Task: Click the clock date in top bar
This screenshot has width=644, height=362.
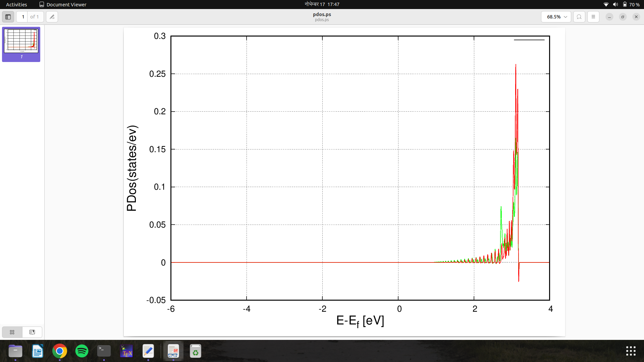Action: coord(322,4)
